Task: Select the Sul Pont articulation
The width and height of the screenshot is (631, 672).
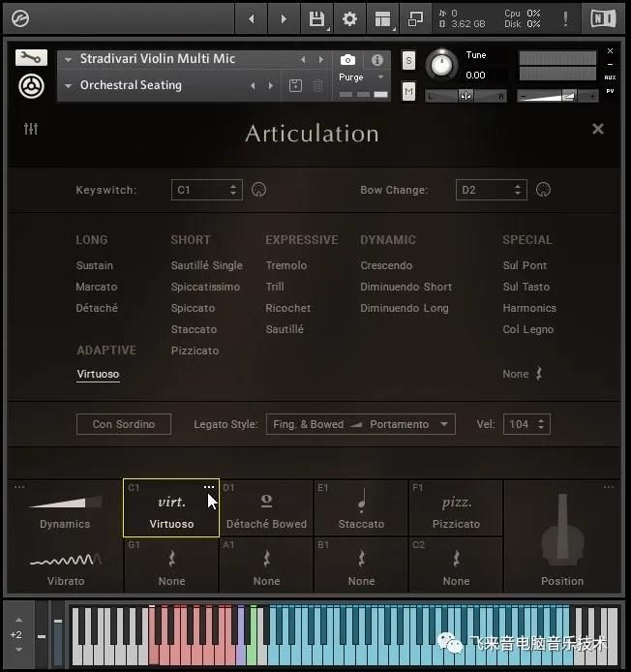Action: point(525,265)
